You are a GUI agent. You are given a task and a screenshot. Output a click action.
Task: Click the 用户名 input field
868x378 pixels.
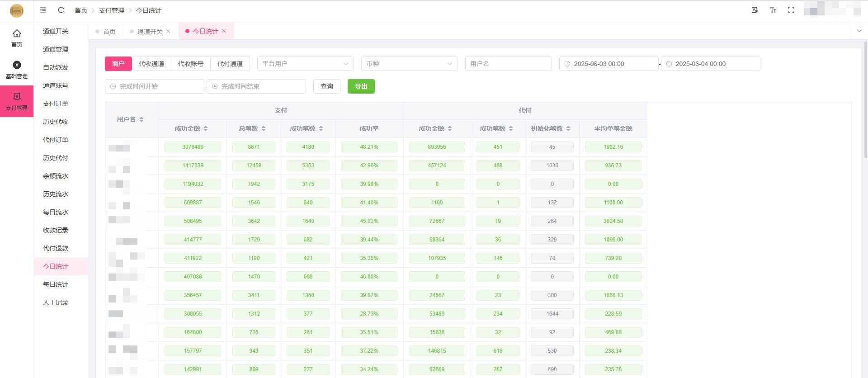[x=508, y=64]
